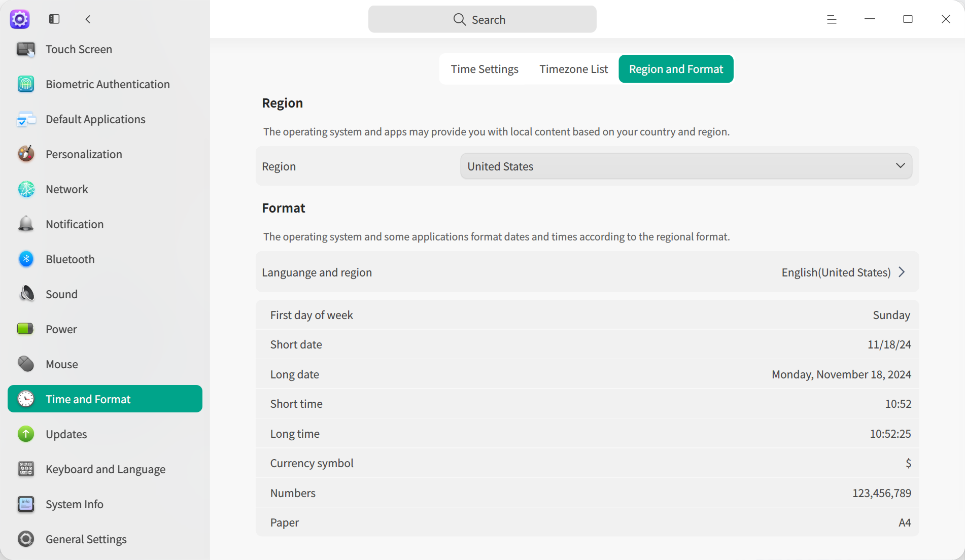
Task: Open Biometric Authentication fingerprint icon
Action: [x=25, y=84]
